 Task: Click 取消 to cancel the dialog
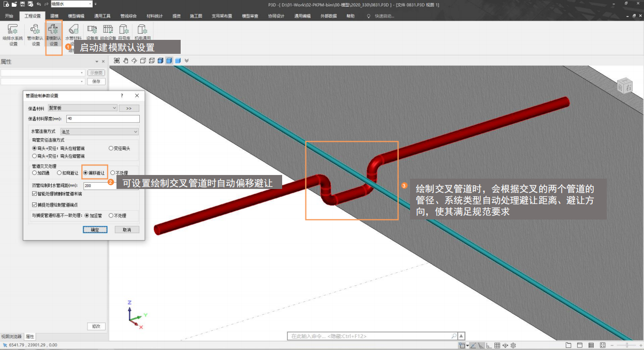coord(127,229)
